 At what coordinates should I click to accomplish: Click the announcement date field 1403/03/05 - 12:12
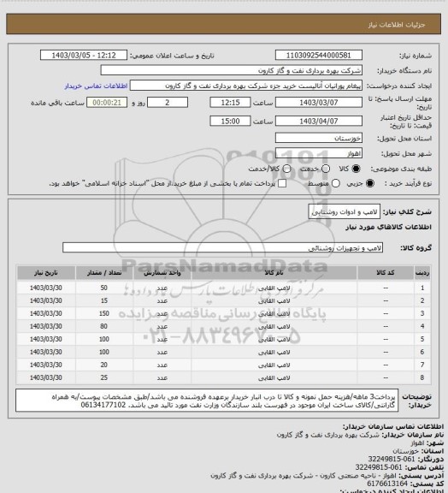pyautogui.click(x=84, y=56)
